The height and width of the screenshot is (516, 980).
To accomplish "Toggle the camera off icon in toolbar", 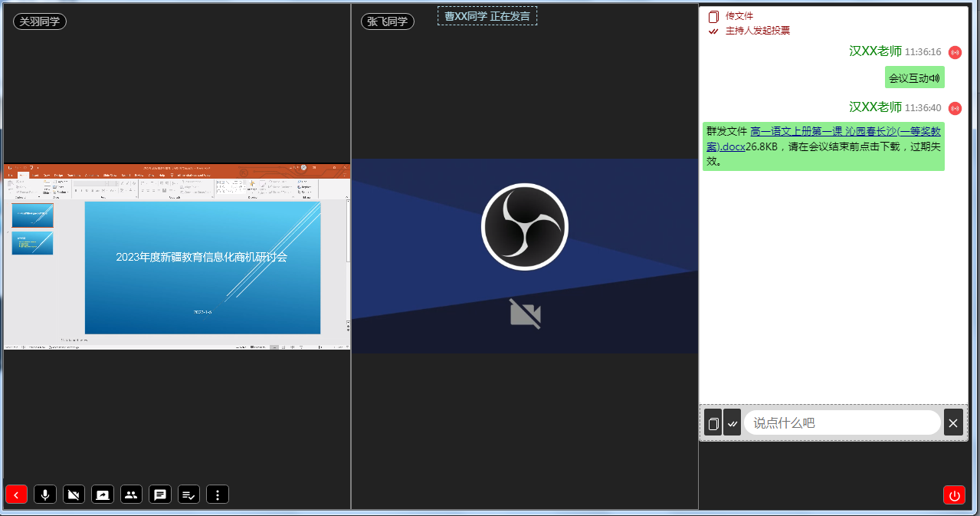I will click(74, 495).
